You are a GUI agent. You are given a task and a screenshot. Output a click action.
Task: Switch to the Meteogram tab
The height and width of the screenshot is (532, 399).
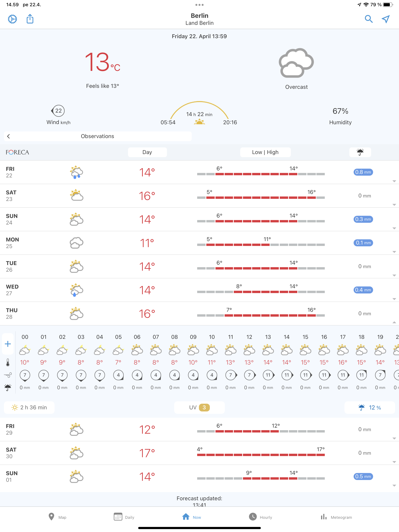[x=336, y=517]
